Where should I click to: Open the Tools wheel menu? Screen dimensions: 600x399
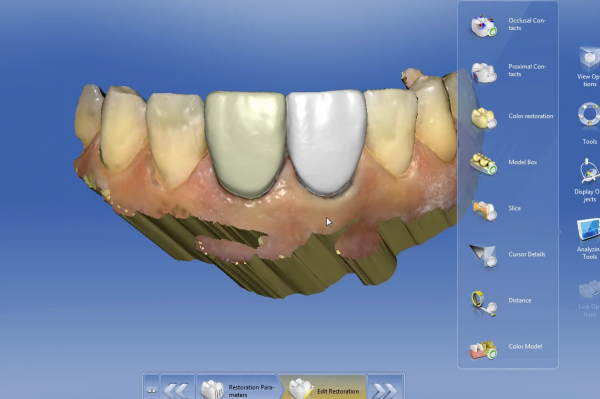[x=589, y=123]
